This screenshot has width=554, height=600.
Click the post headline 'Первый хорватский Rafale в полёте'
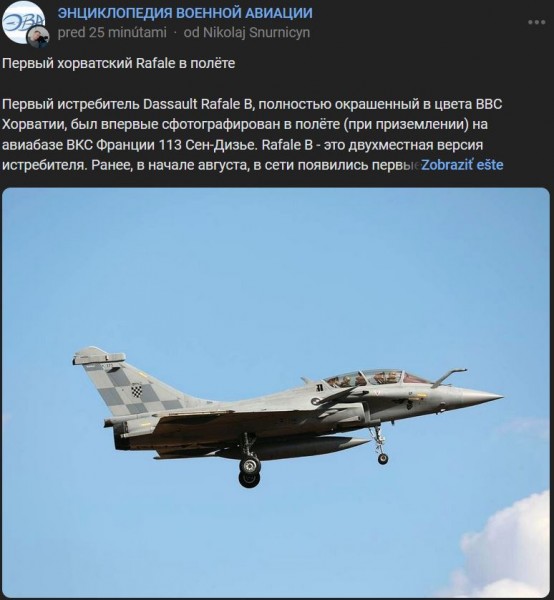[119, 63]
